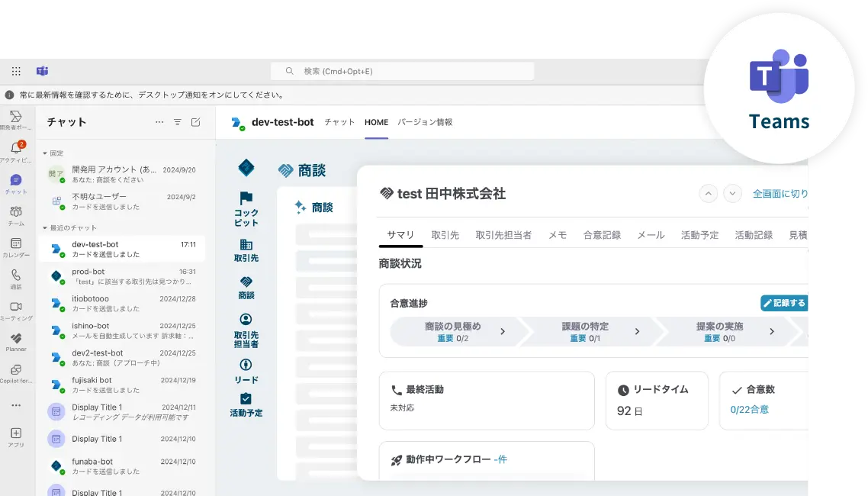Open the アプリ add apps icon
The height and width of the screenshot is (496, 868).
click(15, 433)
